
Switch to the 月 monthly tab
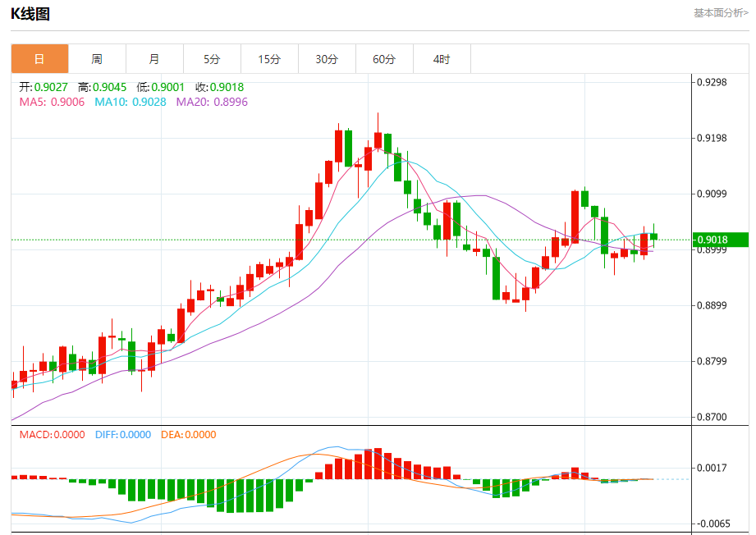point(154,59)
